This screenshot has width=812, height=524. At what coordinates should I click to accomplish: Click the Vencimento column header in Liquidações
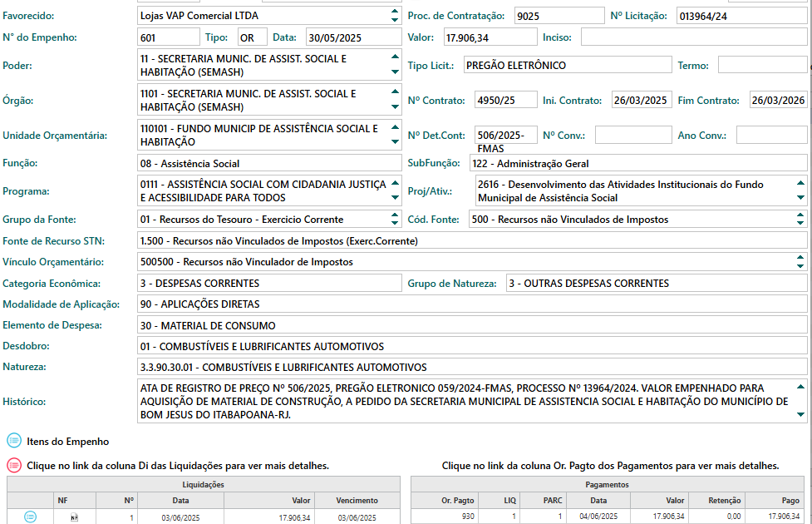pyautogui.click(x=357, y=501)
